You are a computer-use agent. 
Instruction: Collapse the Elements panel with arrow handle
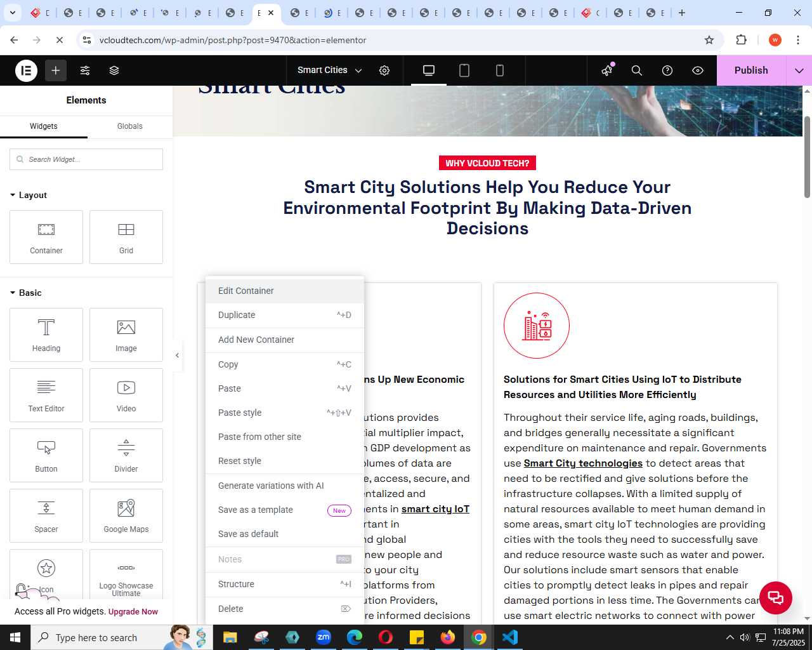(177, 355)
